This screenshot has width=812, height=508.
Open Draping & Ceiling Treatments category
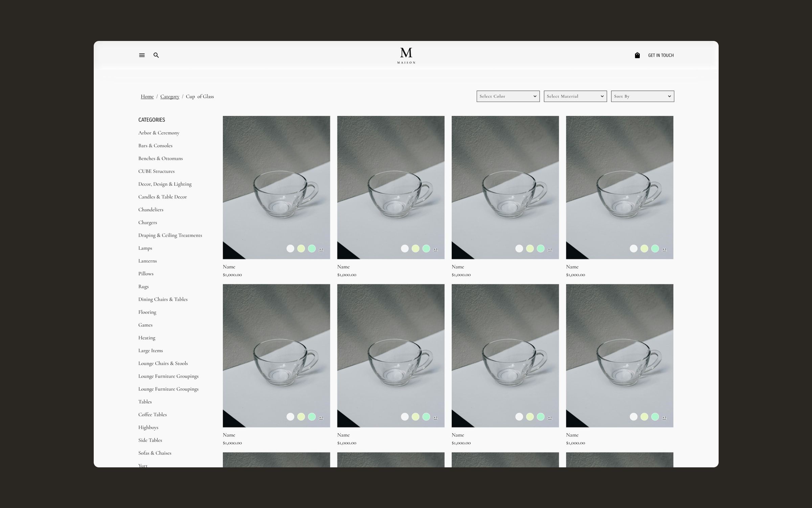[x=170, y=235]
